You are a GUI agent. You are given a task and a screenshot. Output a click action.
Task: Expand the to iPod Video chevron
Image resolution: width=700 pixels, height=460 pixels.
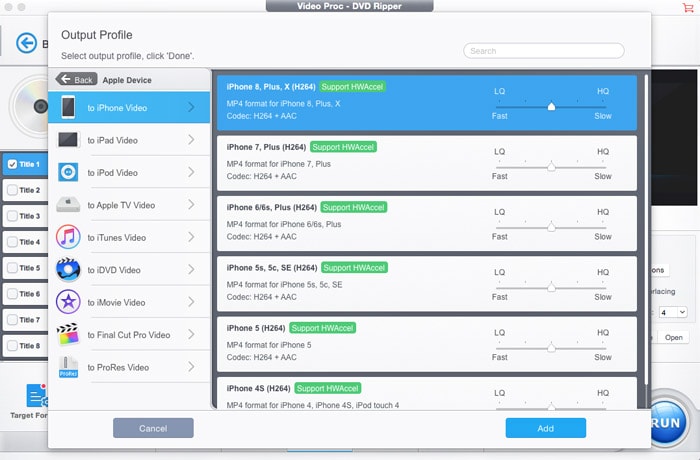point(191,172)
